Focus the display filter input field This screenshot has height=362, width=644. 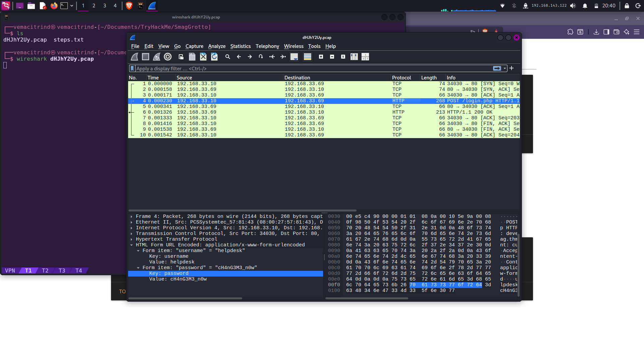tap(314, 68)
